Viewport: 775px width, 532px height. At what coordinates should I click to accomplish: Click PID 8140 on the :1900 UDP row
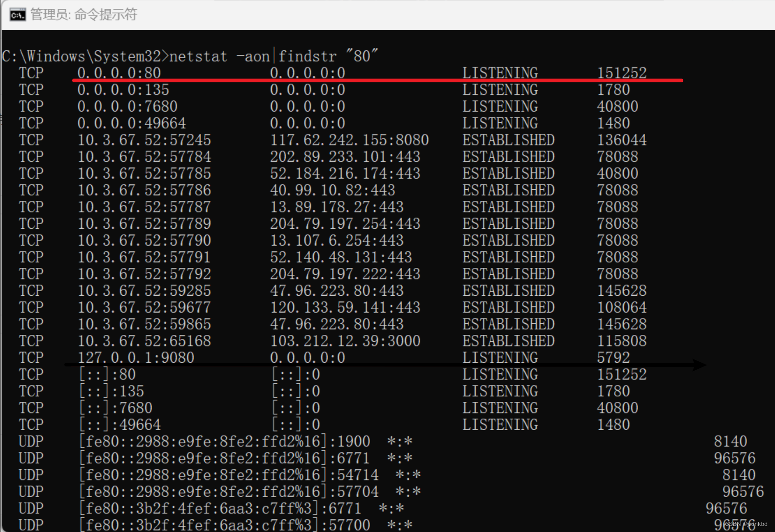[x=730, y=441]
